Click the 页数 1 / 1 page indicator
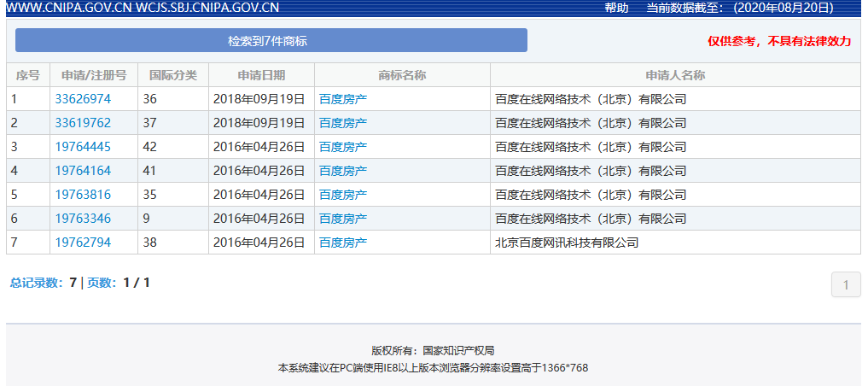Viewport: 868px width, 386px height. 119,283
